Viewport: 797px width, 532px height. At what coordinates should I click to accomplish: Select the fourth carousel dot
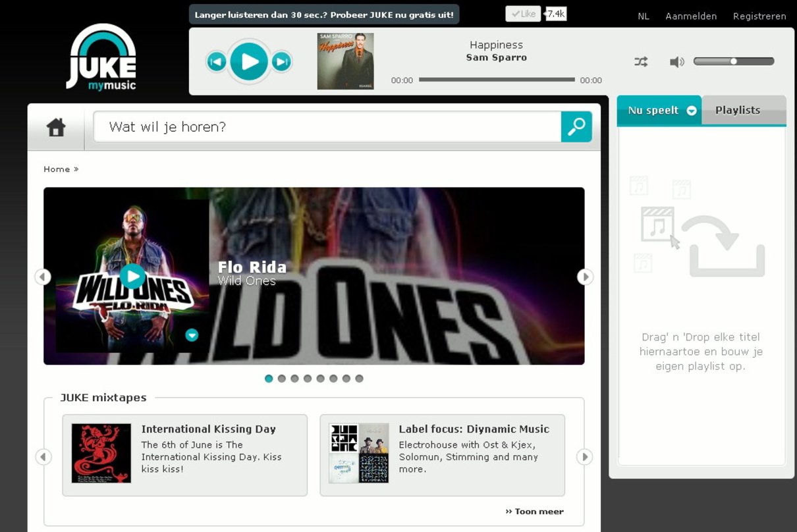(308, 379)
